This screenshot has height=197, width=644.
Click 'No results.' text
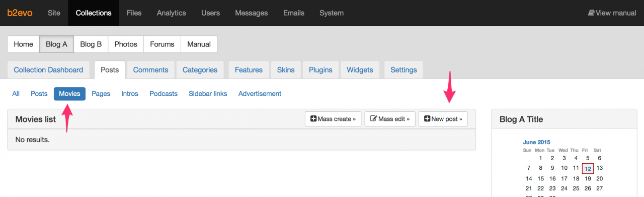coord(33,140)
